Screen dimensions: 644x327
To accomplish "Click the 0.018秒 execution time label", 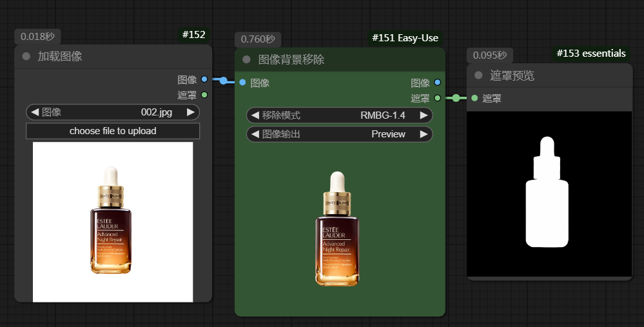I will click(37, 37).
